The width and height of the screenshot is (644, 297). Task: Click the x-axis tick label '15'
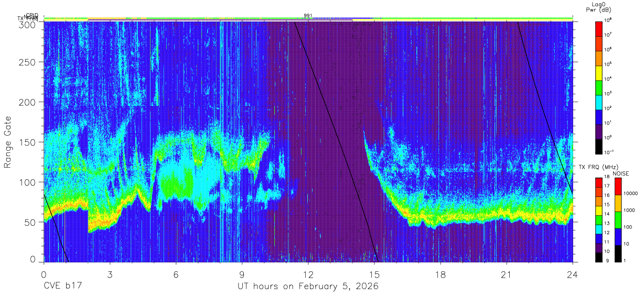point(374,274)
